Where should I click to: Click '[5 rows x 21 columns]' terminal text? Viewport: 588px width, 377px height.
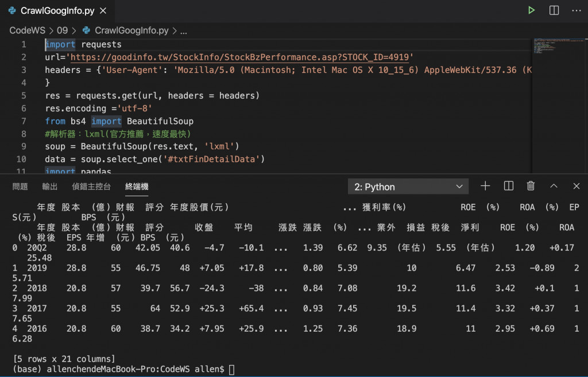point(64,359)
